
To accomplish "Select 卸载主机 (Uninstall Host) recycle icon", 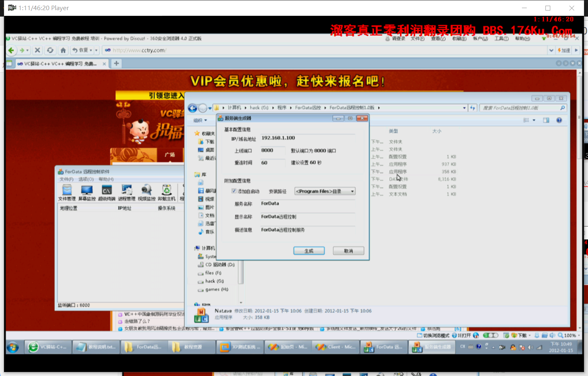I will [x=166, y=192].
